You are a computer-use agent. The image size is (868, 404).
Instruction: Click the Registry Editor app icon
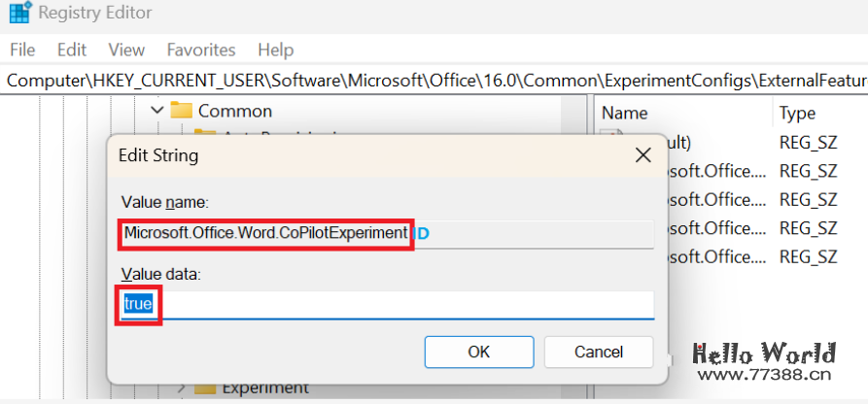(20, 13)
